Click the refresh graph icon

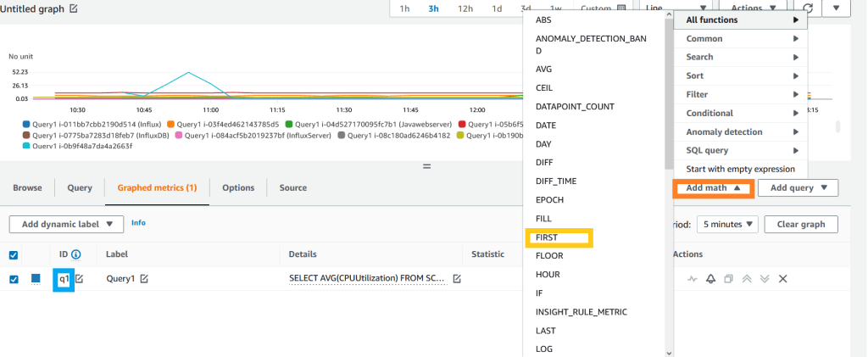pos(808,8)
